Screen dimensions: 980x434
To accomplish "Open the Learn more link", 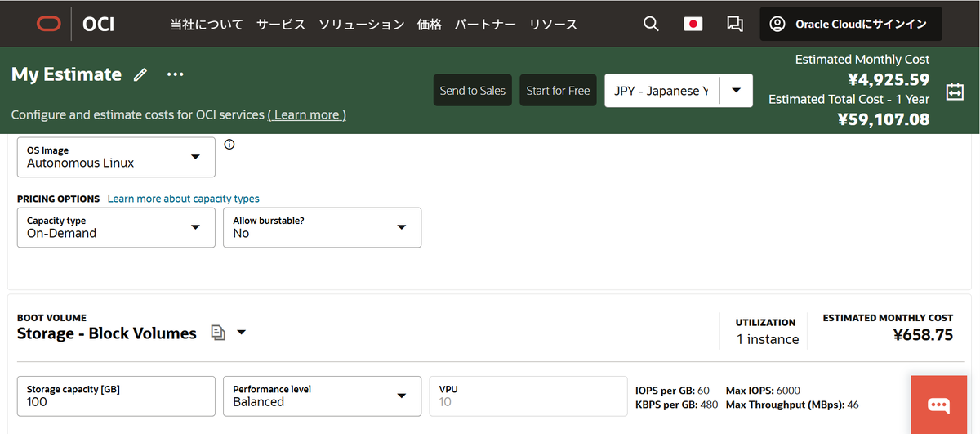I will click(307, 114).
